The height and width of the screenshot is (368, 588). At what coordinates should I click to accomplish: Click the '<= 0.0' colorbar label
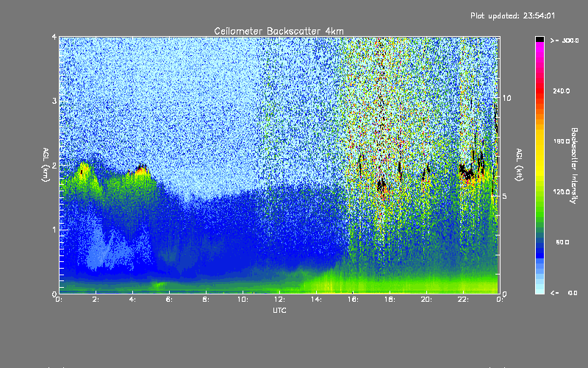(564, 293)
